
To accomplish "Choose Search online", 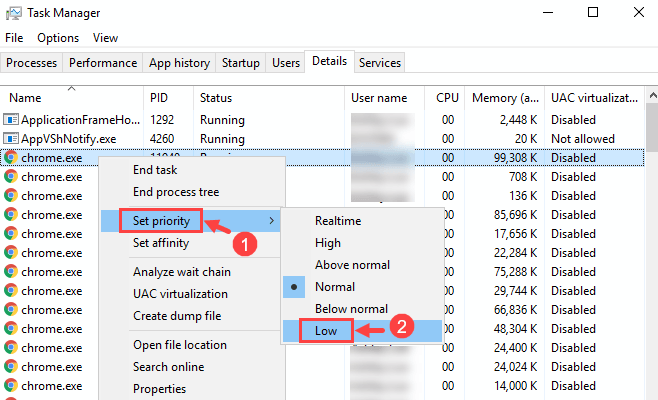I will (193, 366).
